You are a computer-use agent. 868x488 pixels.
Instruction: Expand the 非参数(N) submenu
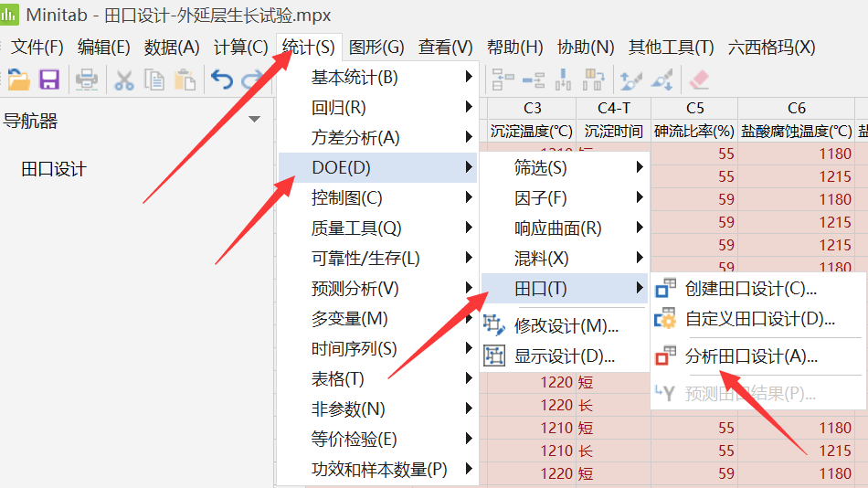point(377,408)
